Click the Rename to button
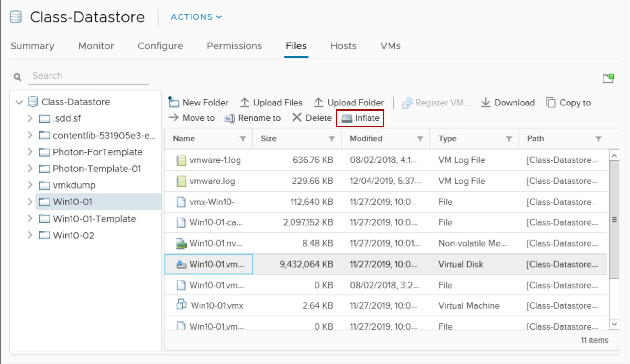The image size is (630, 364). [x=252, y=118]
